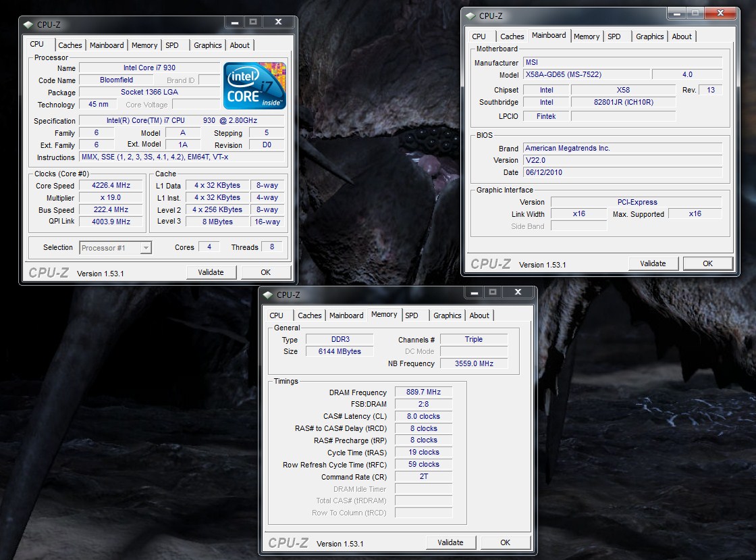Click the FSB:DRAM value '2:8'
This screenshot has width=756, height=560.
423,404
